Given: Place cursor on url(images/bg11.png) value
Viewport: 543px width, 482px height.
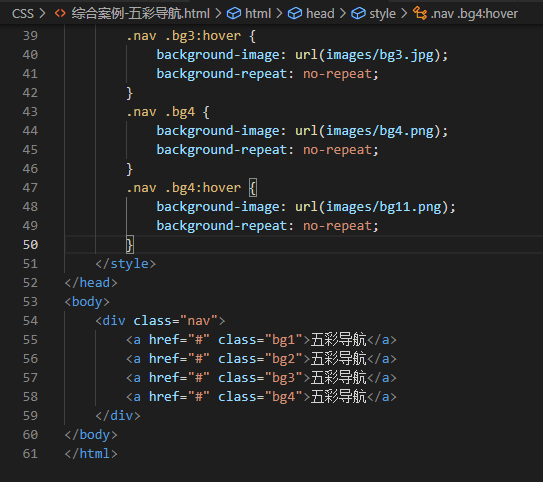Looking at the screenshot, I should (x=372, y=207).
